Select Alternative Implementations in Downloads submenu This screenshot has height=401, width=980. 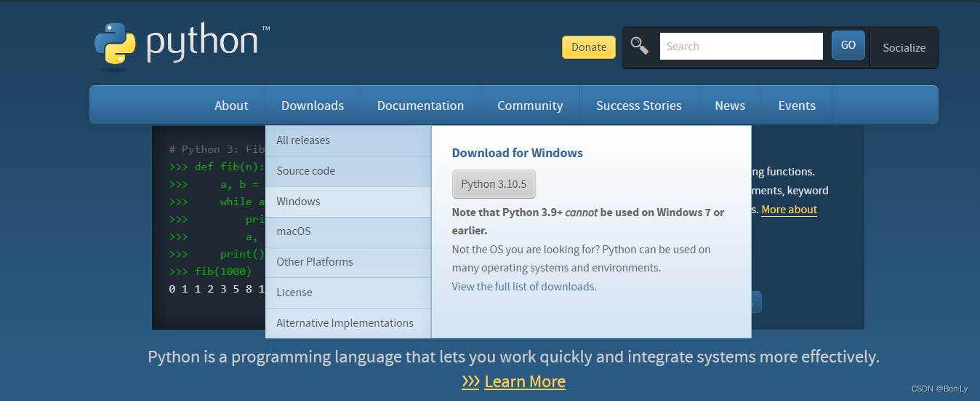click(x=348, y=323)
